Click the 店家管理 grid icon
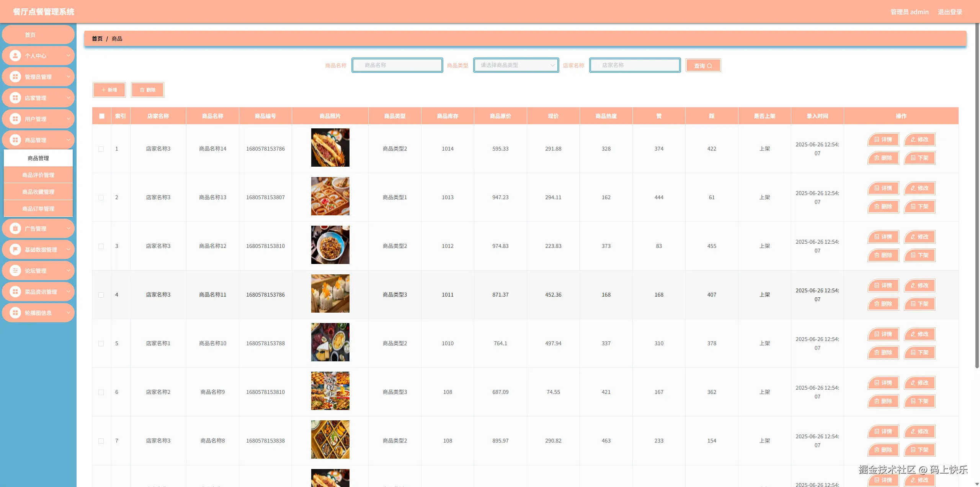Viewport: 980px width, 487px height. coord(15,98)
